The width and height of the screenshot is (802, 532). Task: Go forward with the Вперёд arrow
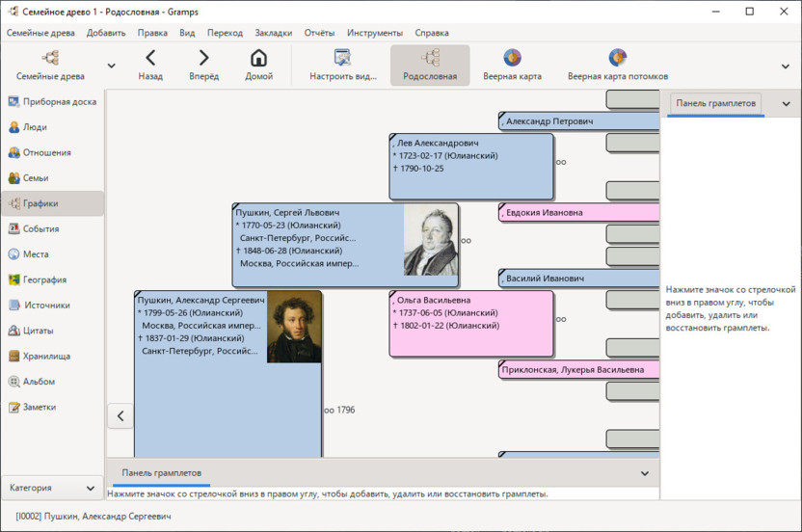pos(203,65)
